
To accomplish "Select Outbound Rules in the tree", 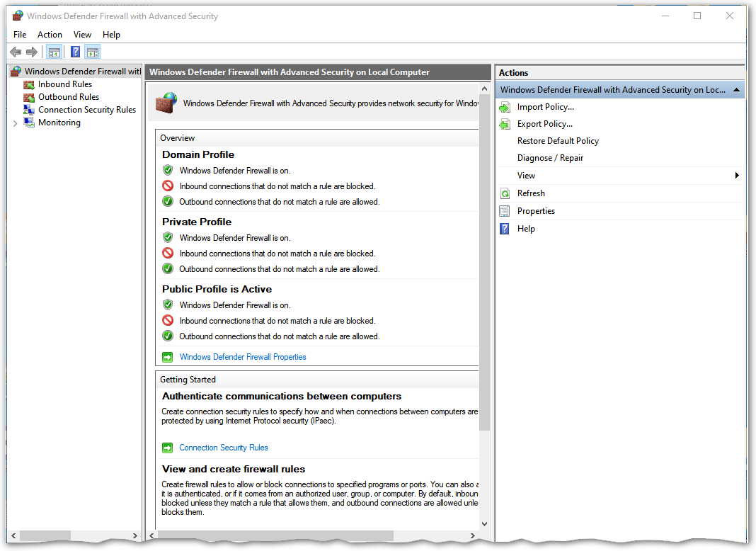I will pos(69,97).
